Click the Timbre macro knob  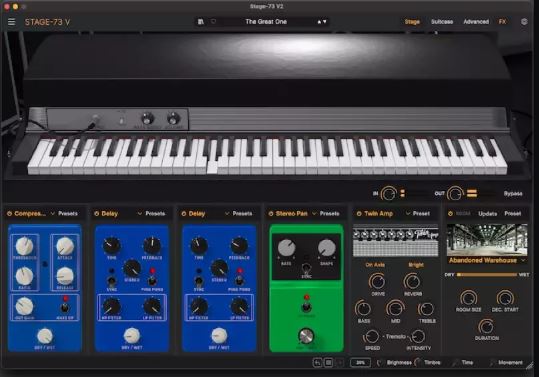417,362
